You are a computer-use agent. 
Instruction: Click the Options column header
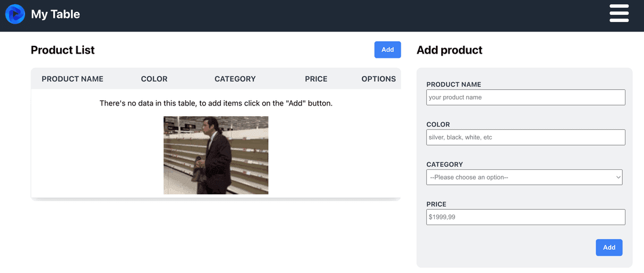pyautogui.click(x=379, y=79)
